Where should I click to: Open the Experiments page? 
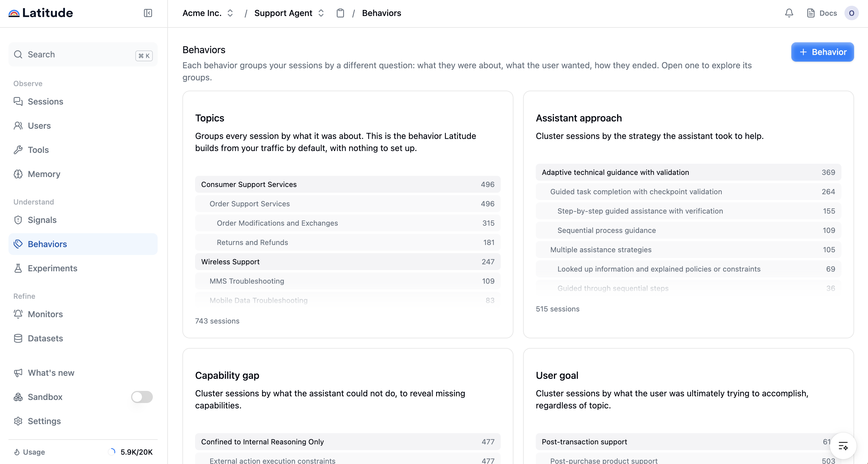click(83, 268)
